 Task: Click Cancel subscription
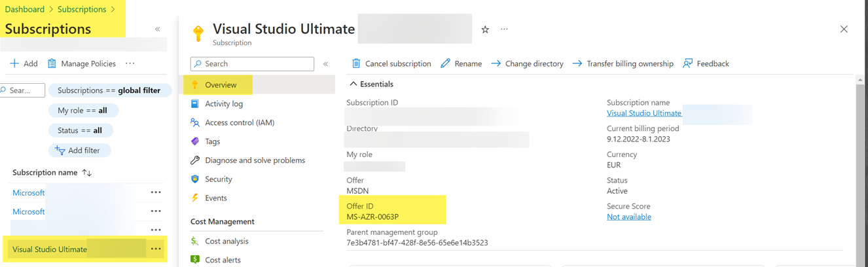391,63
